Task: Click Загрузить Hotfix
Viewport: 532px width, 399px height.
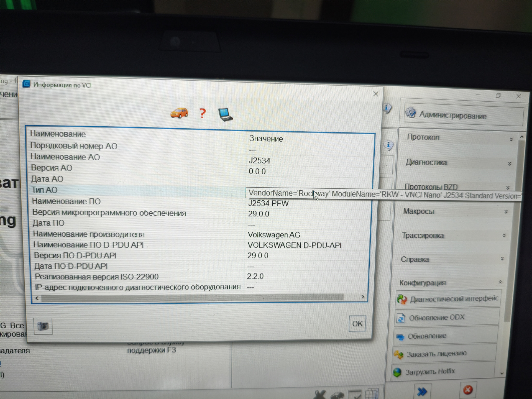Action: tap(443, 371)
